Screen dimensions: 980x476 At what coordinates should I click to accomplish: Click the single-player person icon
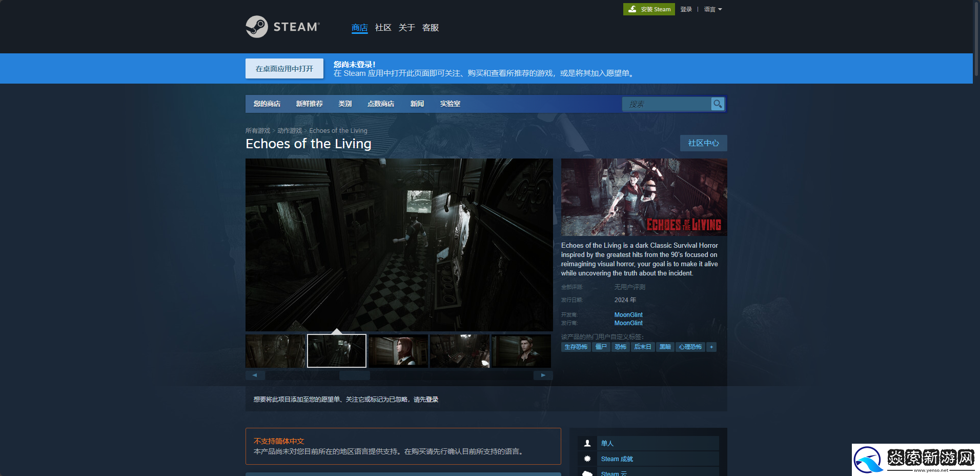tap(587, 443)
